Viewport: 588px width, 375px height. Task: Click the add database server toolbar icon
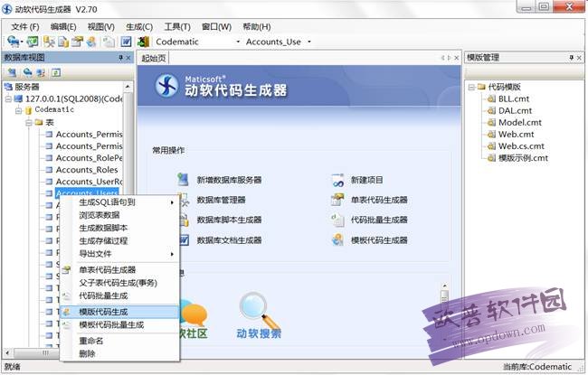pos(13,42)
